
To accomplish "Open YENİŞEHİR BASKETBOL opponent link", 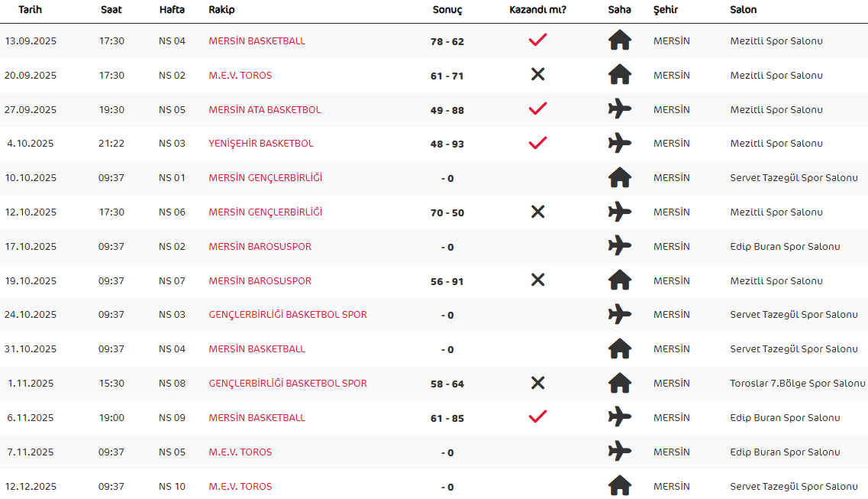I will 261,144.
